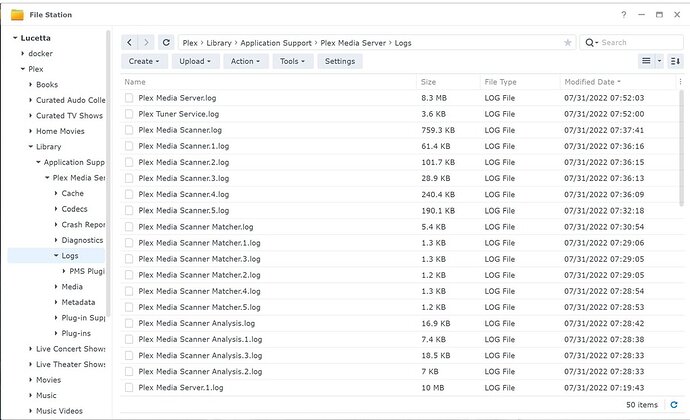The width and height of the screenshot is (690, 420).
Task: Click the File Station folder icon in title bar
Action: tap(17, 15)
